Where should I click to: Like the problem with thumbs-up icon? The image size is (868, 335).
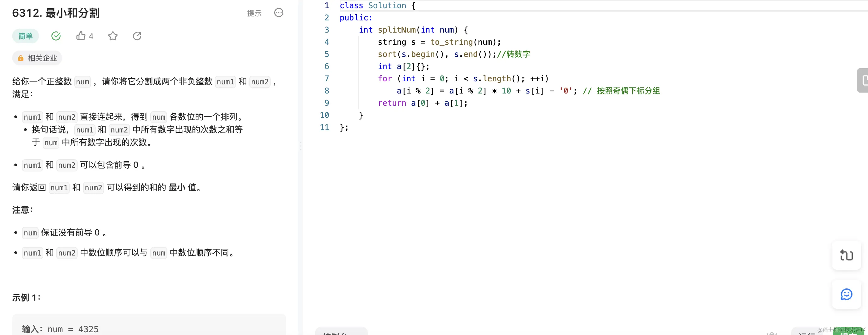click(x=81, y=36)
